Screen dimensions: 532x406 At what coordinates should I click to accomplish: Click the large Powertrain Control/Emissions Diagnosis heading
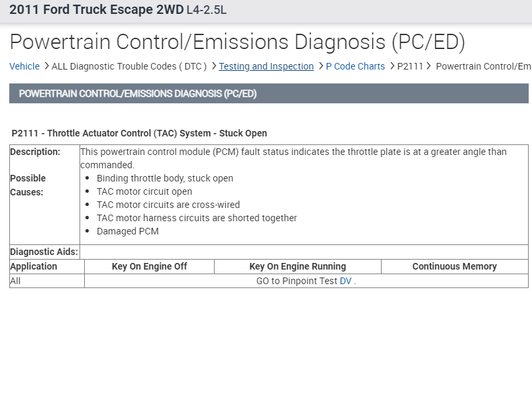(x=237, y=42)
